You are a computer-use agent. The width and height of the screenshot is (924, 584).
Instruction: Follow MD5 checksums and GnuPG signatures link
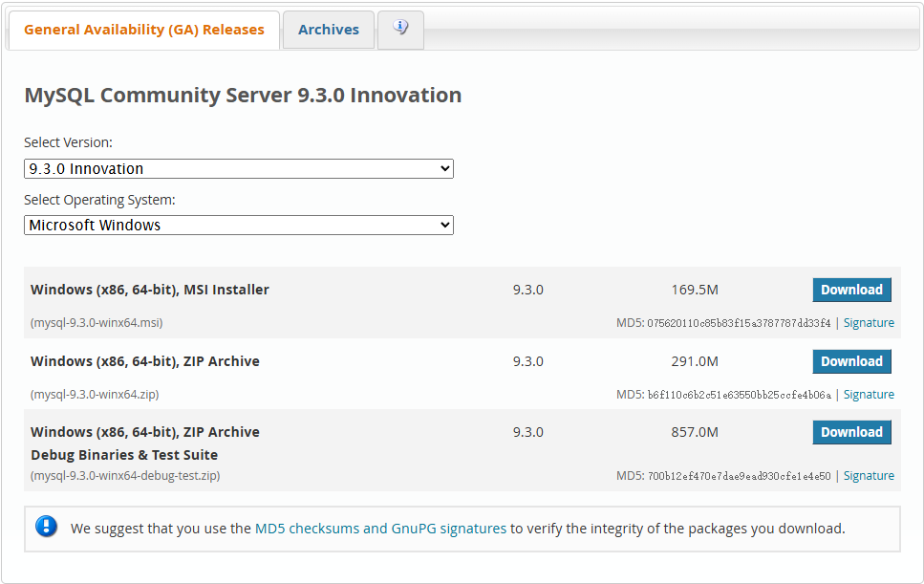[x=380, y=529]
